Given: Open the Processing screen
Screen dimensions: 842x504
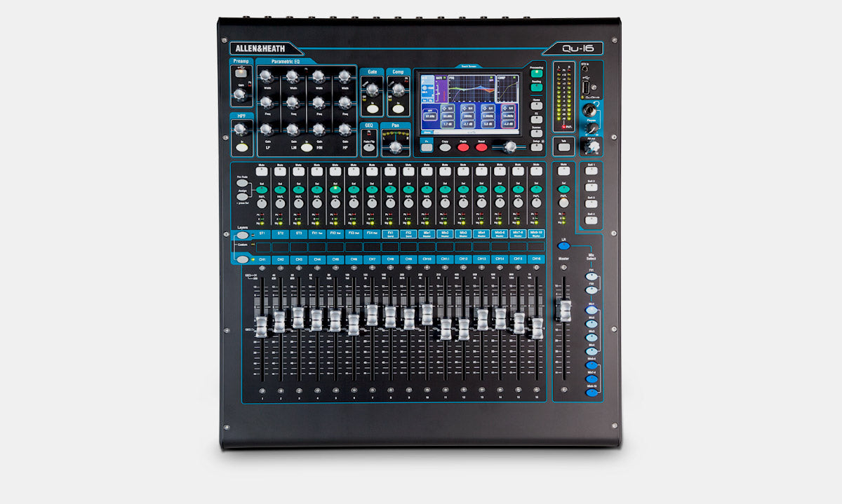Looking at the screenshot, I should coord(537,73).
